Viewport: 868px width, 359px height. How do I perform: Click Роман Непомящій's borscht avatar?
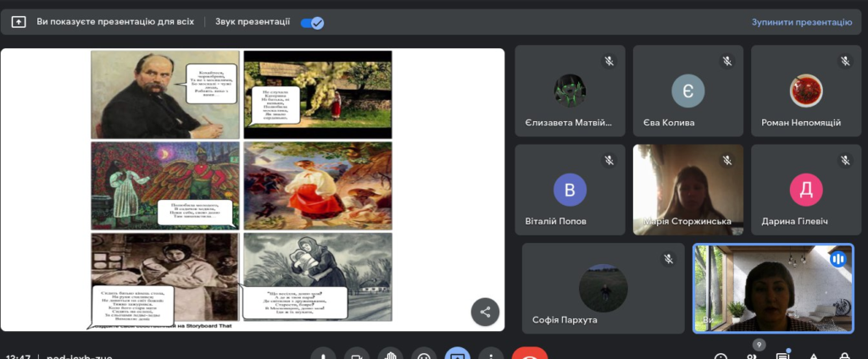coord(806,91)
